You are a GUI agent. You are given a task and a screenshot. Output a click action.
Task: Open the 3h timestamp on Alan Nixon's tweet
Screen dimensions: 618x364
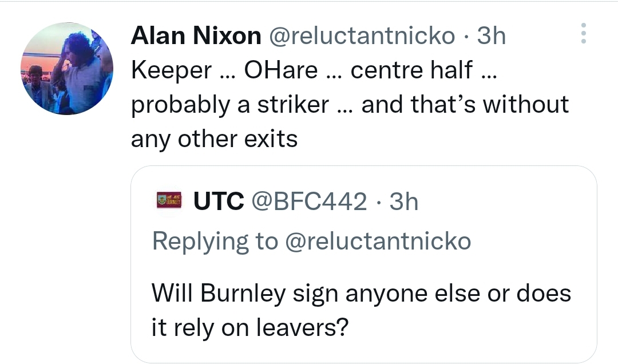click(x=491, y=36)
